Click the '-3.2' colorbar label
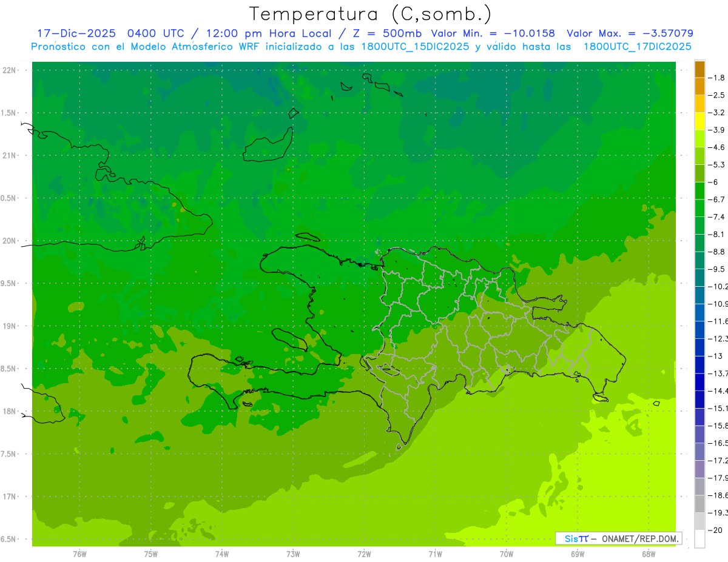Image resolution: width=728 pixels, height=562 pixels. (716, 113)
